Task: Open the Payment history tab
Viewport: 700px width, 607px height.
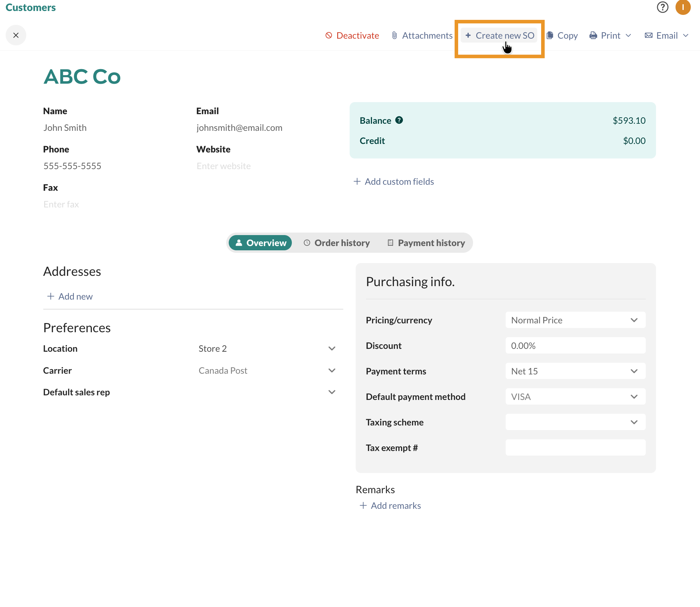Action: (x=426, y=243)
